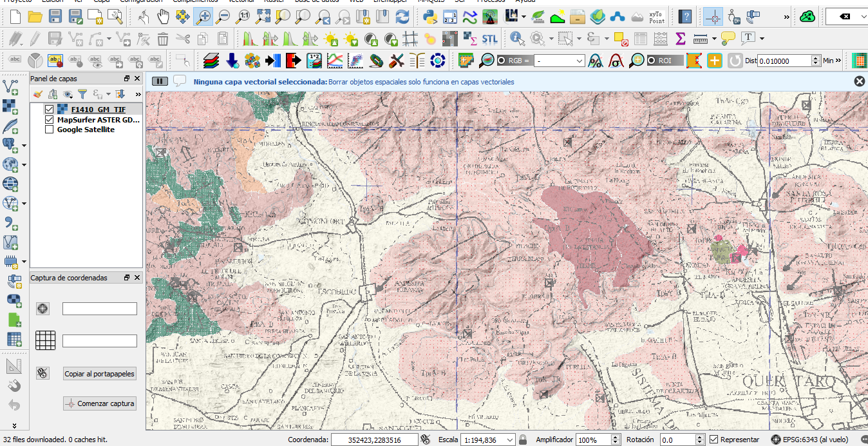Screen dimensions: 868x446
Task: Click the crossed tools settings icon
Action: point(397,61)
